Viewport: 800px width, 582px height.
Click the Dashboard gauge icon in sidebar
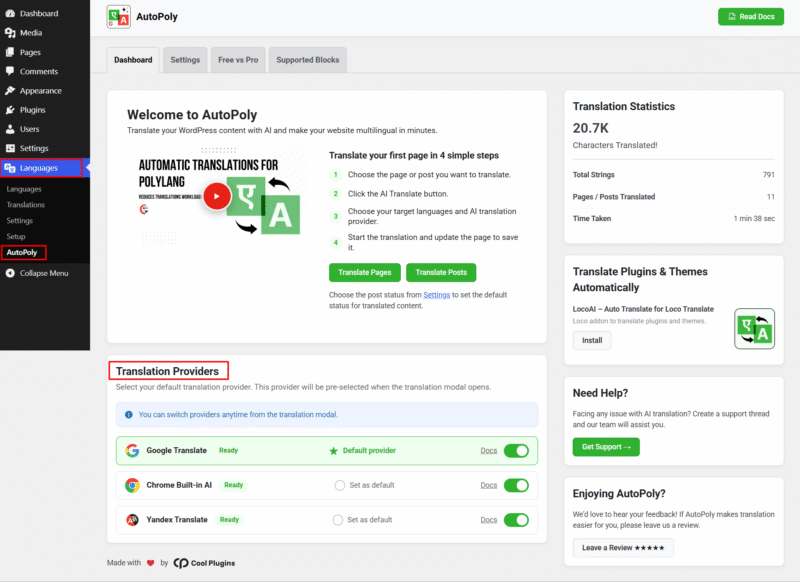tap(10, 13)
